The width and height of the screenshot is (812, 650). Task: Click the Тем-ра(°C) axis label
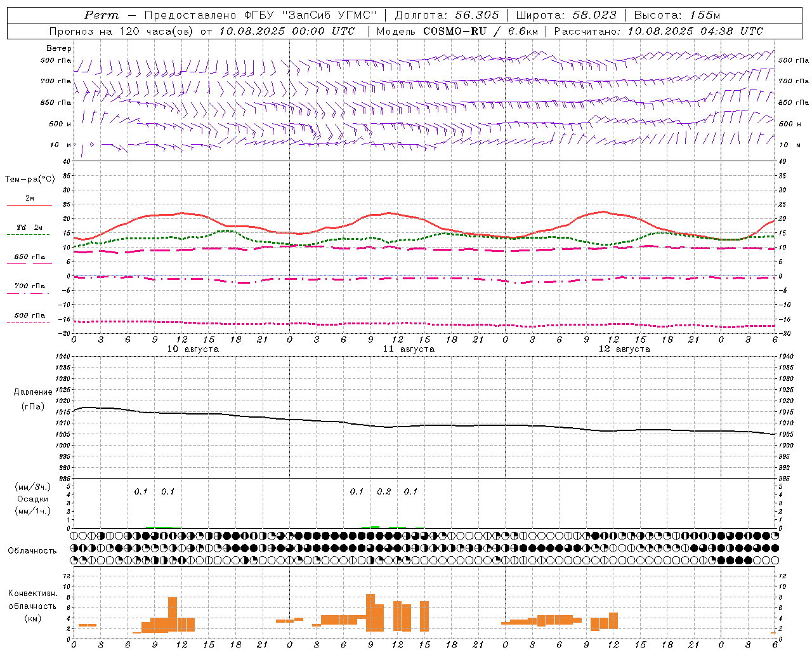[x=30, y=180]
